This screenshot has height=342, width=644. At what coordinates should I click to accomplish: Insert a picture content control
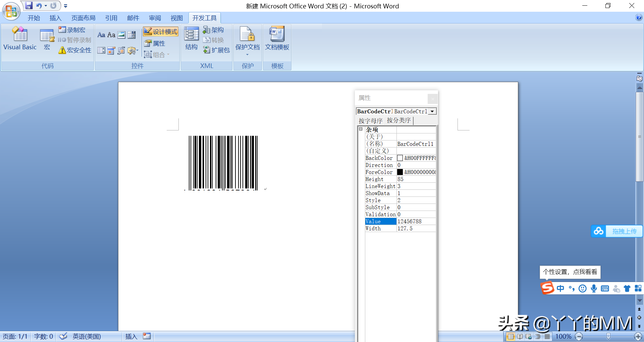click(x=121, y=35)
